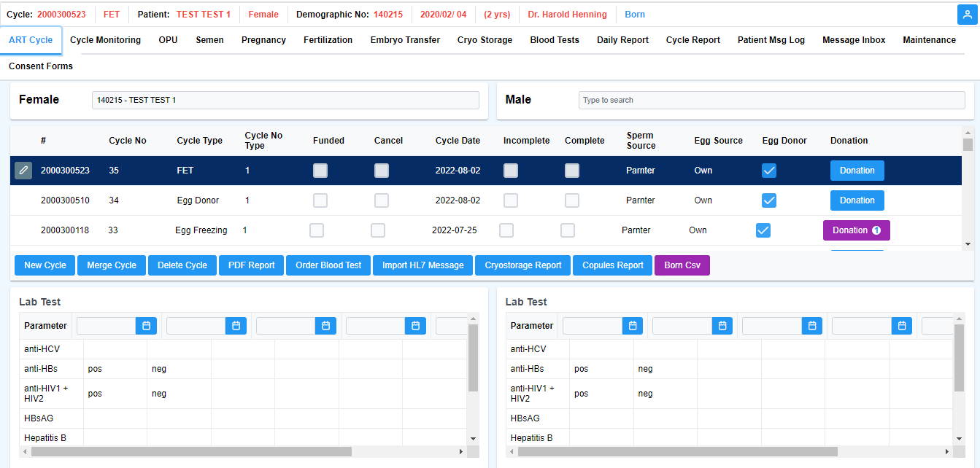Check the Complete box for Egg Freezing cycle
This screenshot has width=980, height=468.
coord(568,230)
